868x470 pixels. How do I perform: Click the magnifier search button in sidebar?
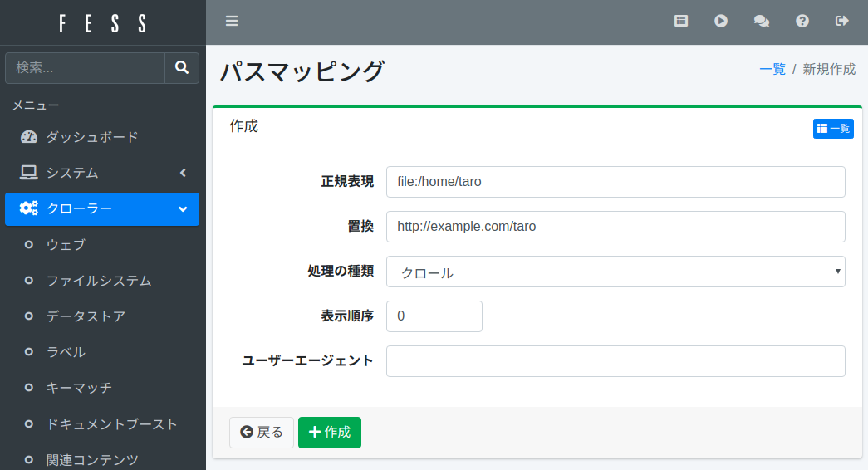pyautogui.click(x=182, y=68)
